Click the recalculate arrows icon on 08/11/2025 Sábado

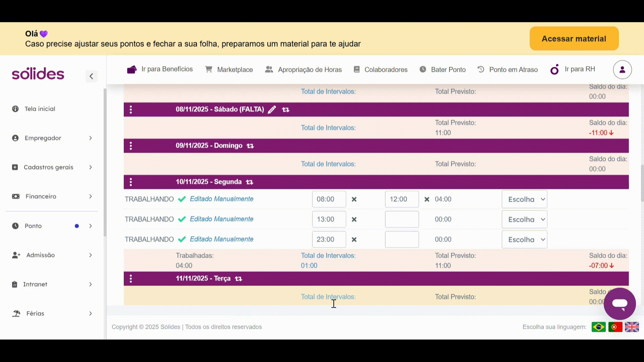point(285,110)
